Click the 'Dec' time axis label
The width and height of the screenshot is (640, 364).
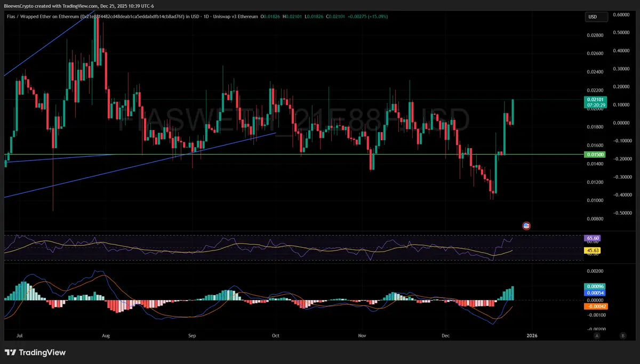[x=446, y=336]
